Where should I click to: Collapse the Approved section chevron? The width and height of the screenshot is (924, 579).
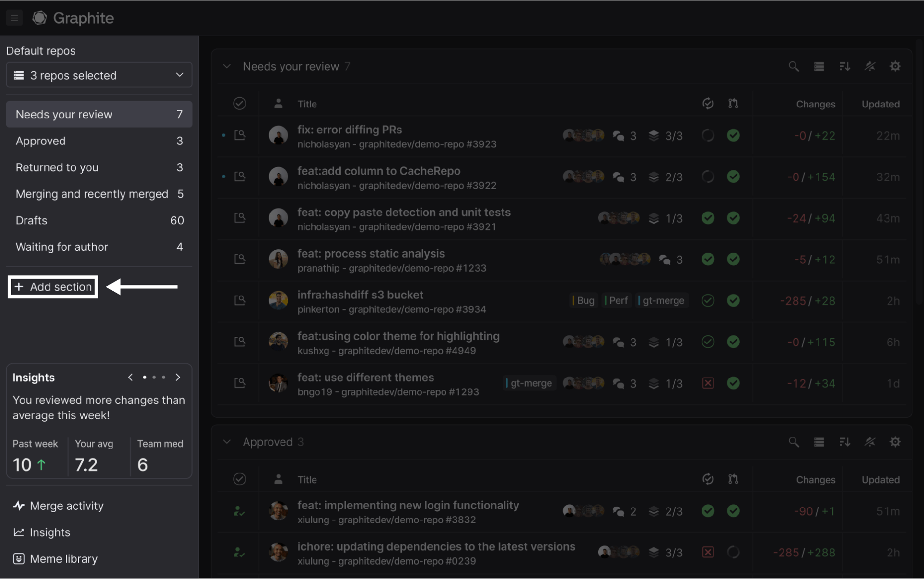click(227, 442)
